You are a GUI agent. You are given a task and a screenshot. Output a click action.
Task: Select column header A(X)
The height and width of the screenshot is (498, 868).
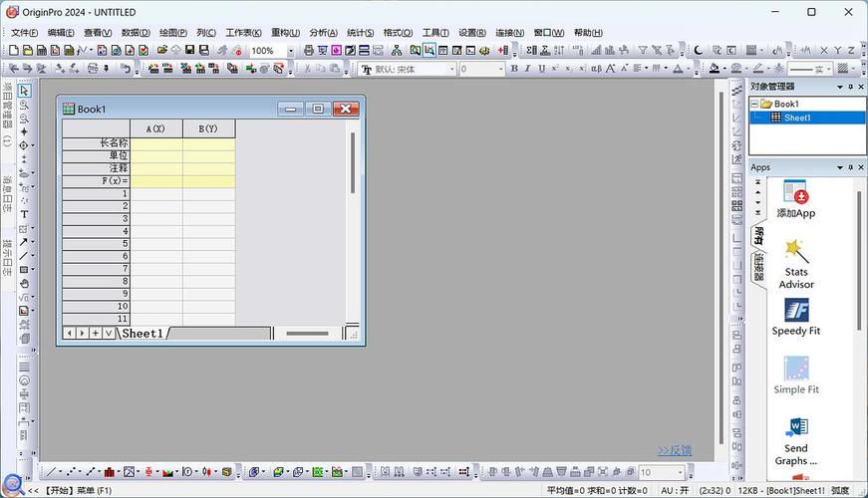(x=156, y=128)
